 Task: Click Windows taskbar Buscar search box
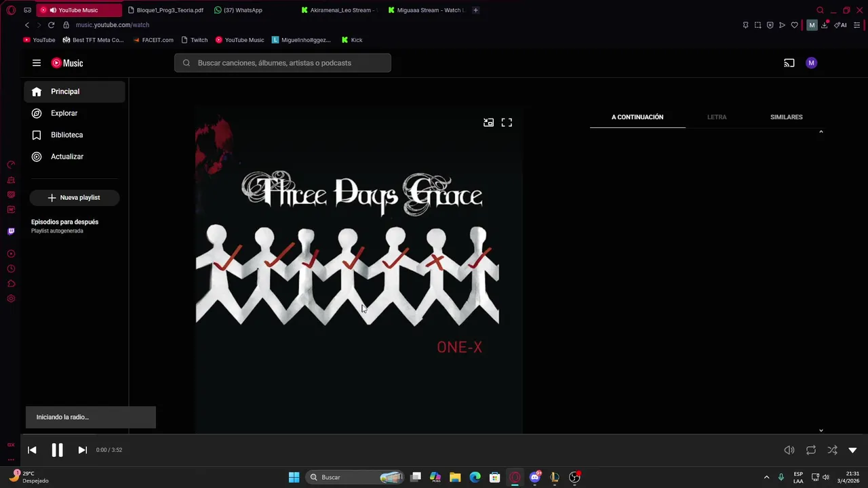click(x=355, y=477)
